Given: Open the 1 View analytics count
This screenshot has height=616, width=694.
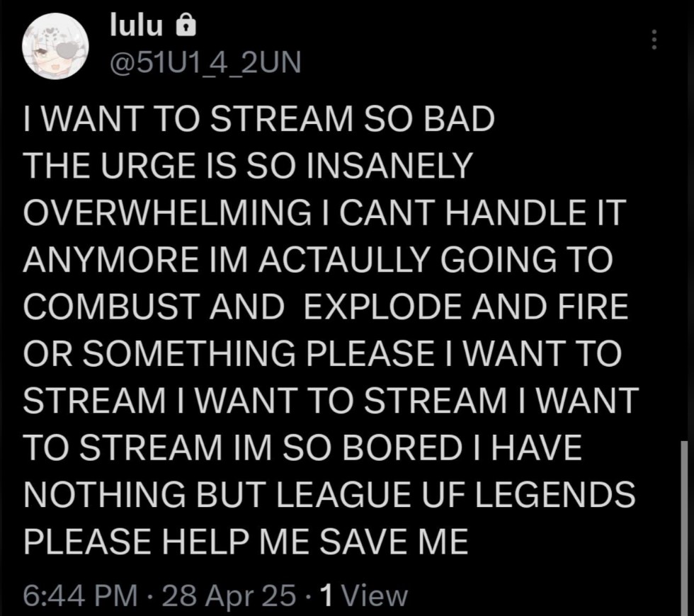Looking at the screenshot, I should pos(364,595).
